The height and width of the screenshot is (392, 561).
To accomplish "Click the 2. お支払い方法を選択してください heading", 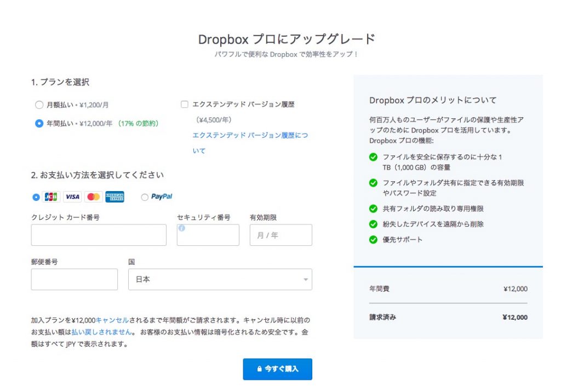I will 98,175.
